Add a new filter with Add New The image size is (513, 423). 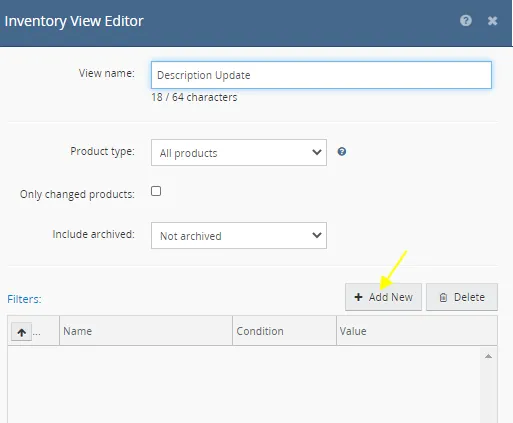[x=383, y=297]
